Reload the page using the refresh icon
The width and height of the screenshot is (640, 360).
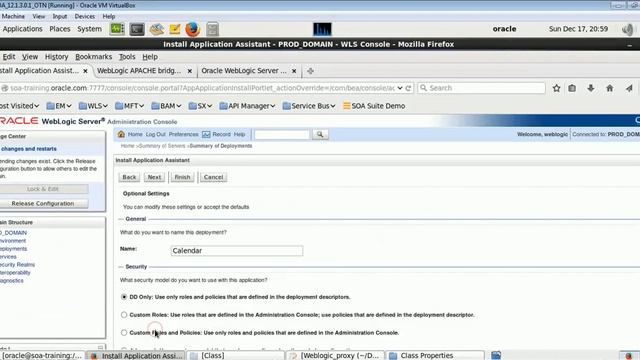408,88
